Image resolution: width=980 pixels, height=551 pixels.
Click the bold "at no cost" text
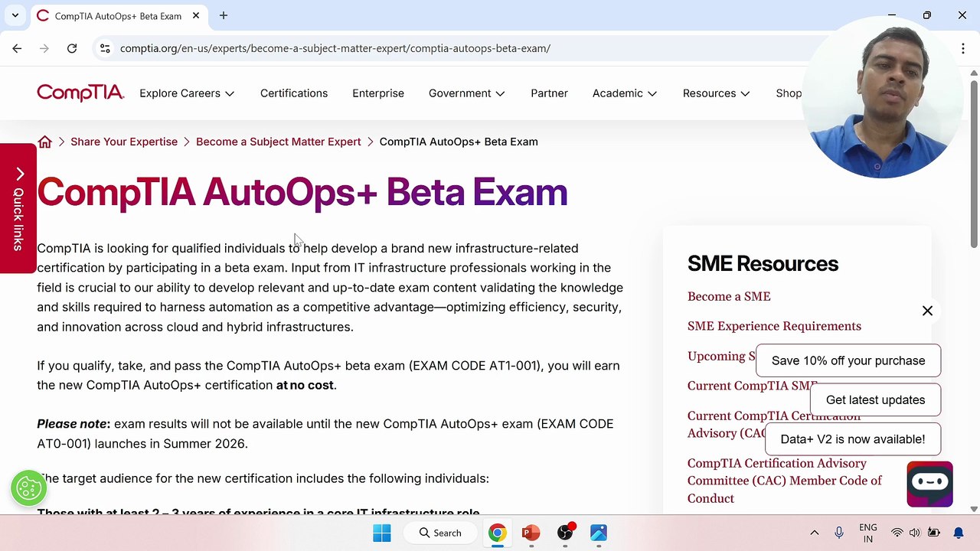(305, 385)
